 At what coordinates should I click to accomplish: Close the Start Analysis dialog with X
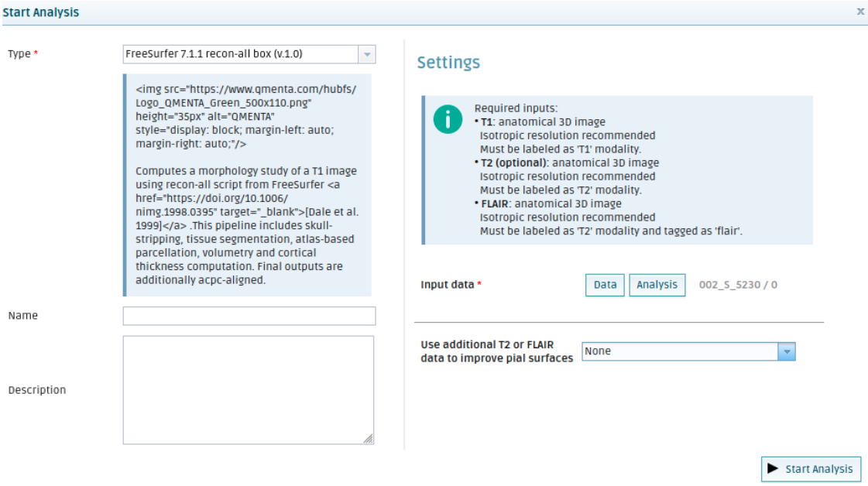click(860, 12)
